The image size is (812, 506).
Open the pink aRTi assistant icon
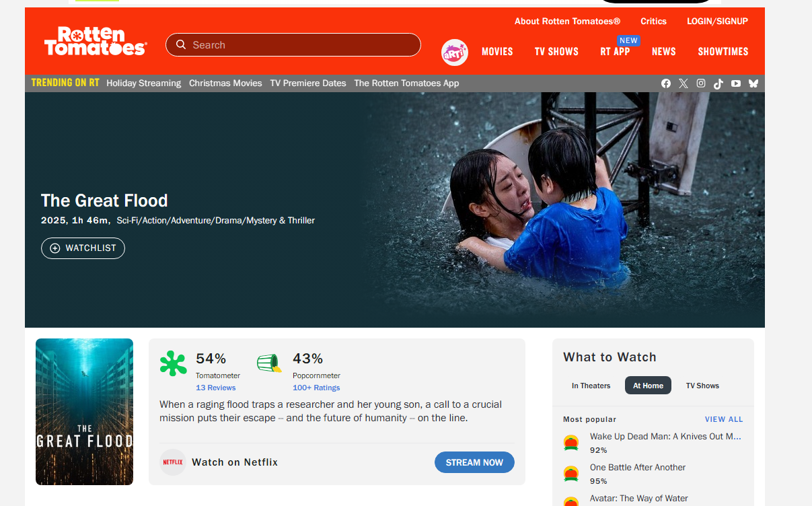(455, 52)
